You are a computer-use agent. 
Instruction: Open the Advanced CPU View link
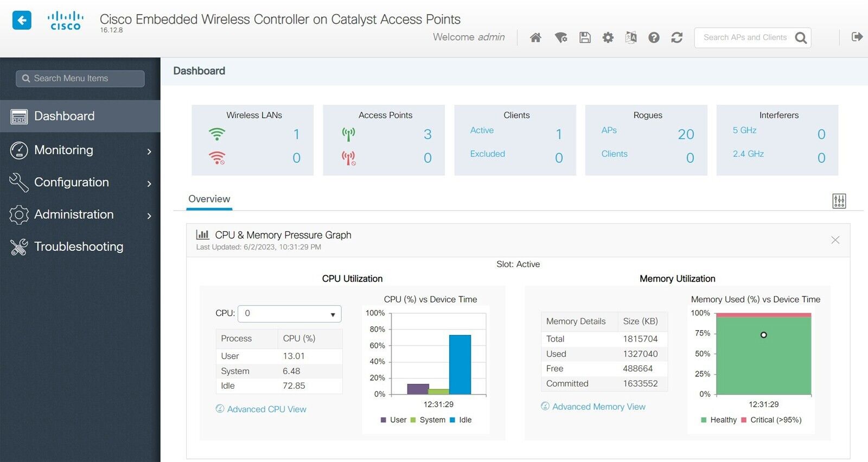pyautogui.click(x=266, y=409)
